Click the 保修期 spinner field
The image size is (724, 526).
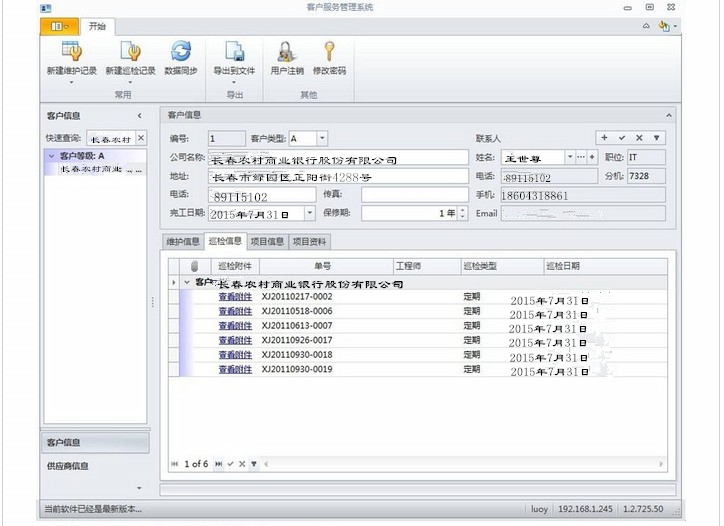(408, 213)
